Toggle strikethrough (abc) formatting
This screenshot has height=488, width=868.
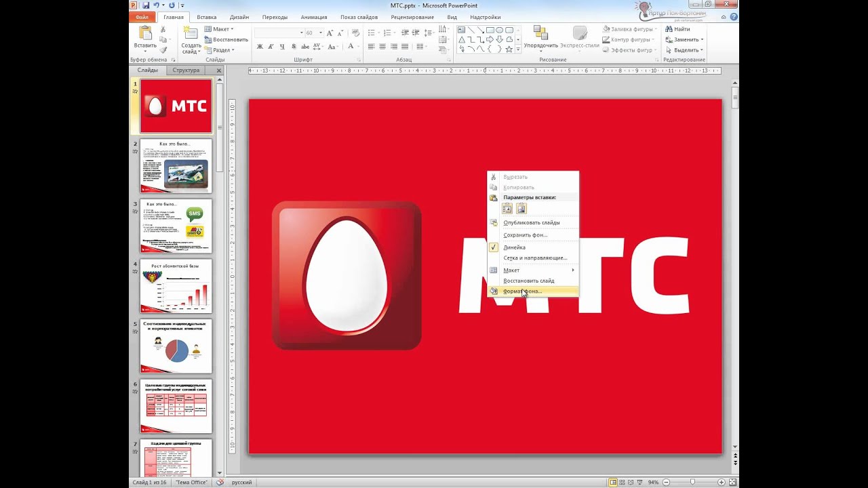tap(304, 47)
